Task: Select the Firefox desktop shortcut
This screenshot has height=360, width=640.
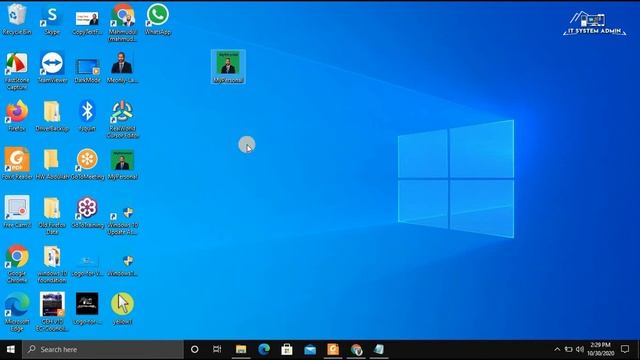Action: (x=17, y=116)
